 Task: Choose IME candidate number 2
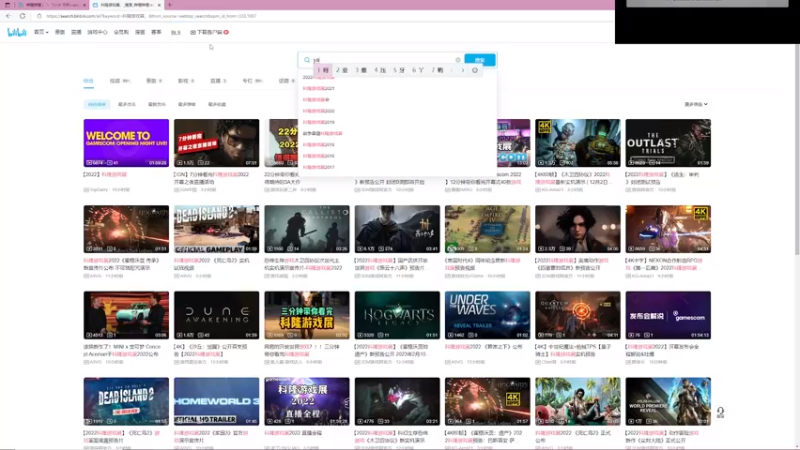pyautogui.click(x=342, y=70)
